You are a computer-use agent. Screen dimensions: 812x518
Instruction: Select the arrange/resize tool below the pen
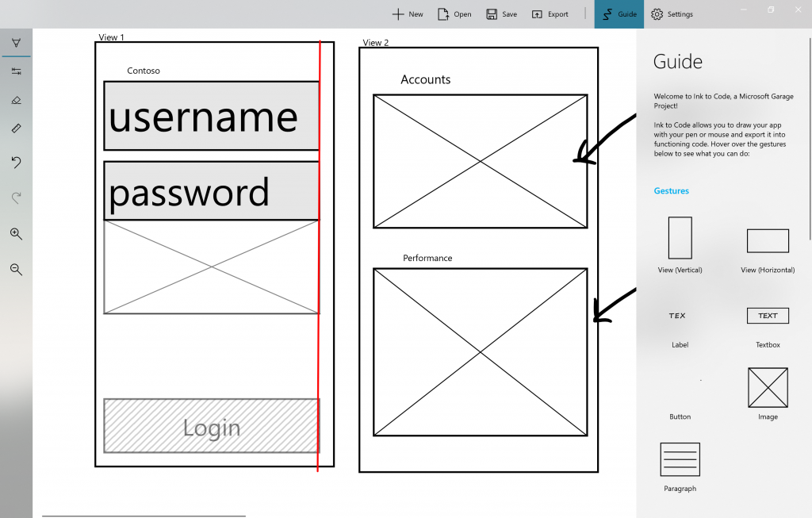[x=16, y=71]
